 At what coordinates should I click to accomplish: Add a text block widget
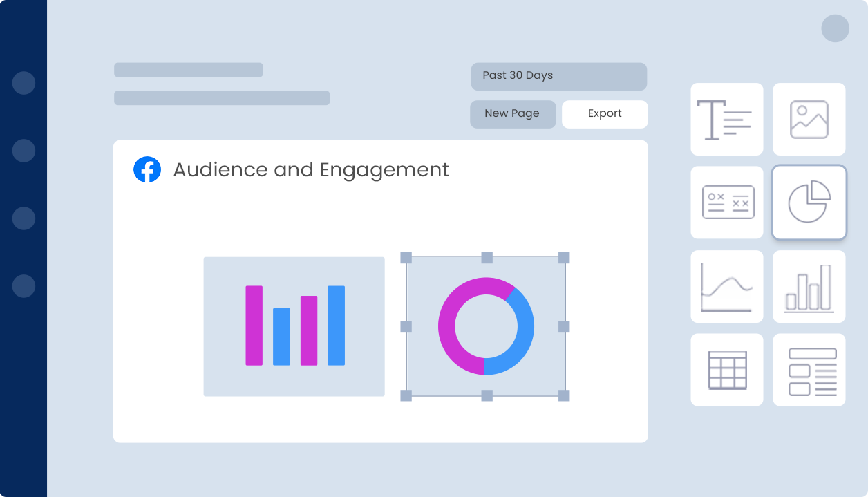(727, 120)
